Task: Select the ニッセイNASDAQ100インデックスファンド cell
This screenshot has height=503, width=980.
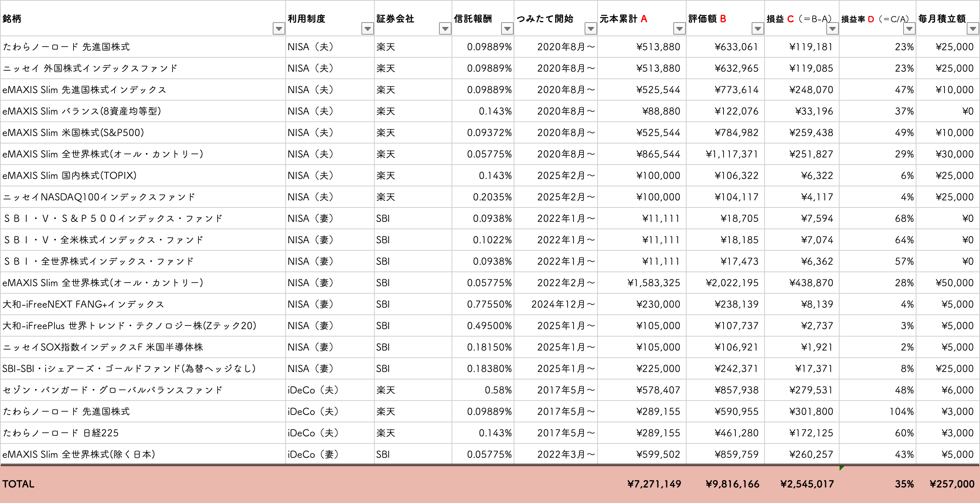Action: tap(143, 197)
